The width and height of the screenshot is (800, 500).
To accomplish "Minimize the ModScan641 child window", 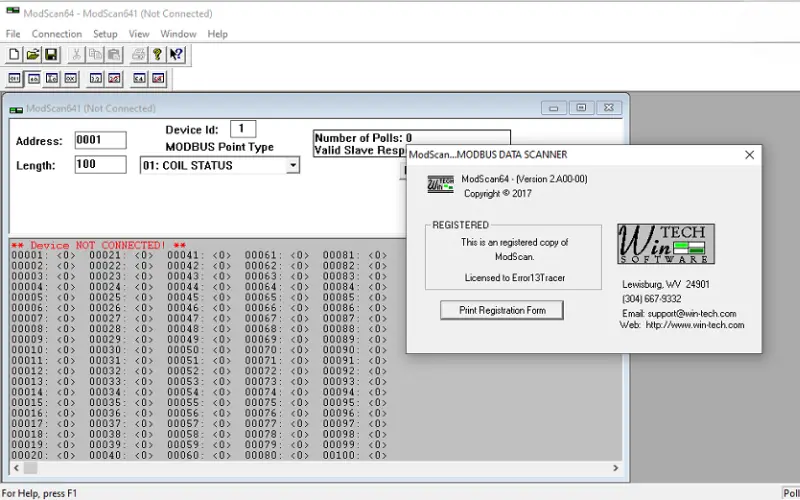I will [x=554, y=108].
